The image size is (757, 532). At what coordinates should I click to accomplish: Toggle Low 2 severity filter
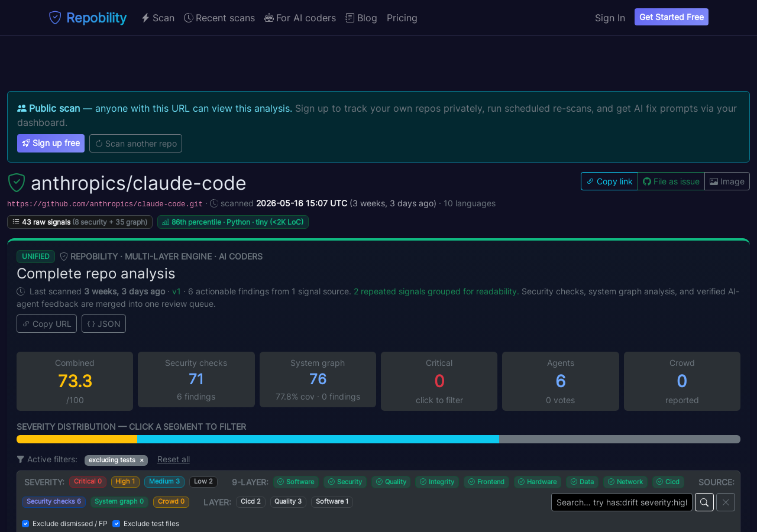coord(203,482)
